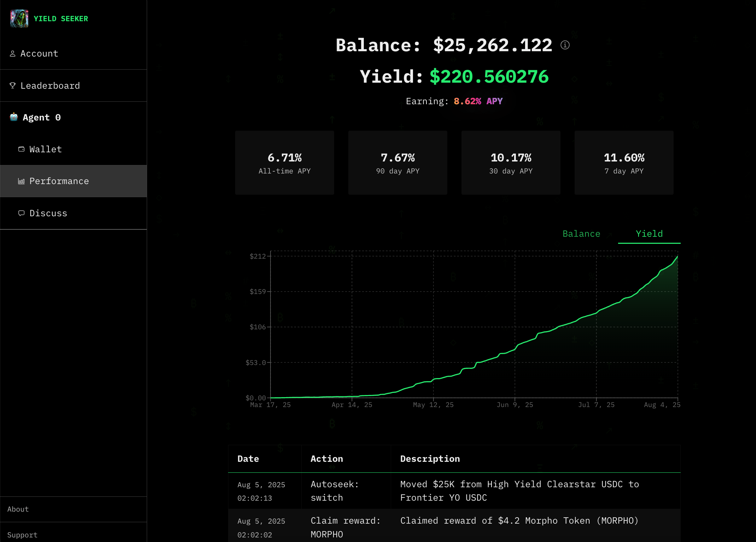Open the About link
Screen dimensions: 756x542
click(x=18, y=509)
